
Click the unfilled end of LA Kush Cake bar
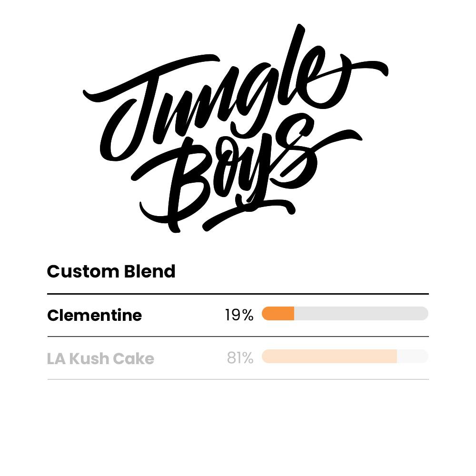(x=412, y=357)
